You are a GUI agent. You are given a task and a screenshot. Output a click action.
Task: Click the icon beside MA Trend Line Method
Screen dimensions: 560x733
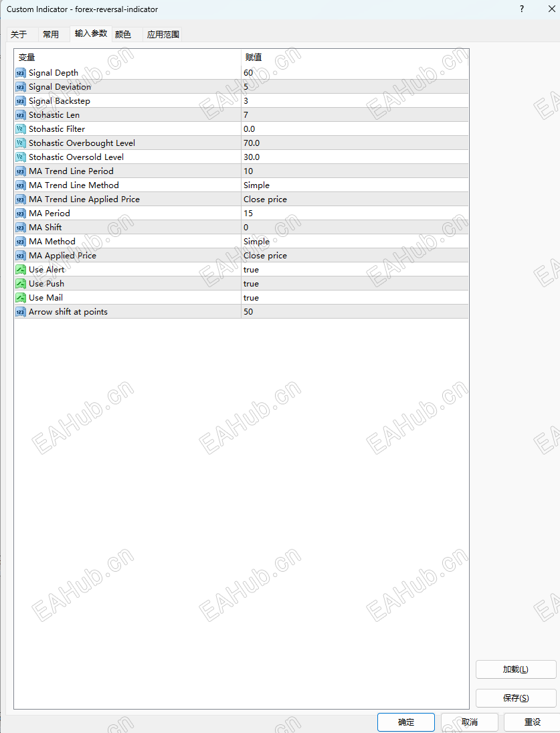[21, 185]
